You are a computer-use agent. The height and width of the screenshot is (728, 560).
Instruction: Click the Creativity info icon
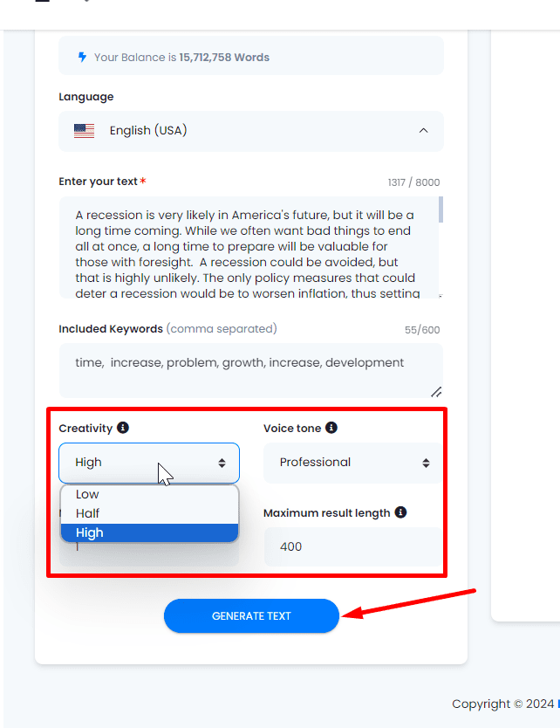pyautogui.click(x=123, y=428)
